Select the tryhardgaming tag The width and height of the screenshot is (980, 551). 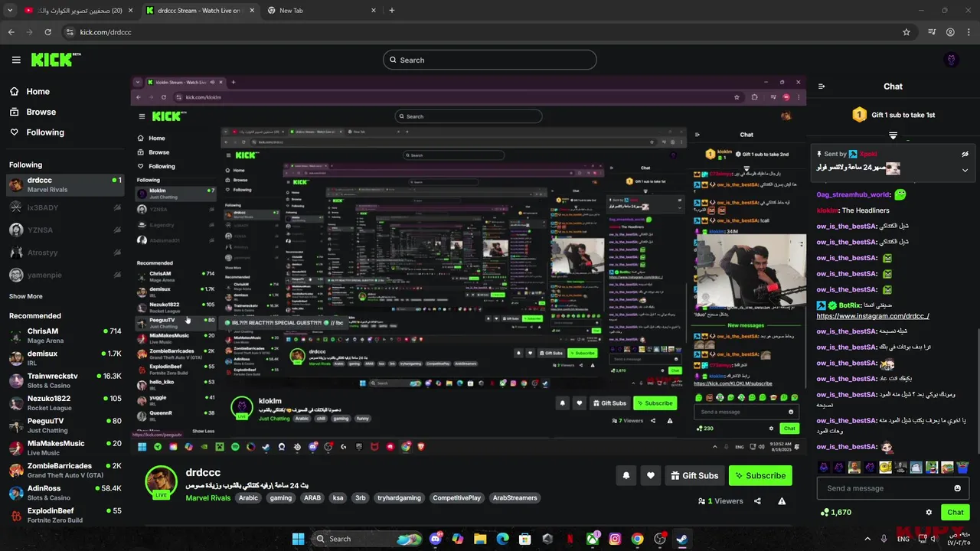coord(399,497)
